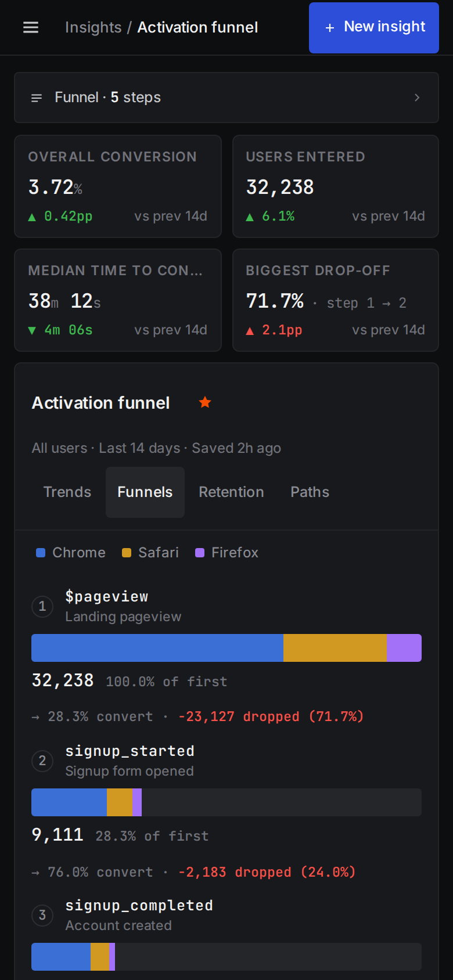Toggle the Chrome legend series
This screenshot has width=453, height=980.
click(71, 553)
